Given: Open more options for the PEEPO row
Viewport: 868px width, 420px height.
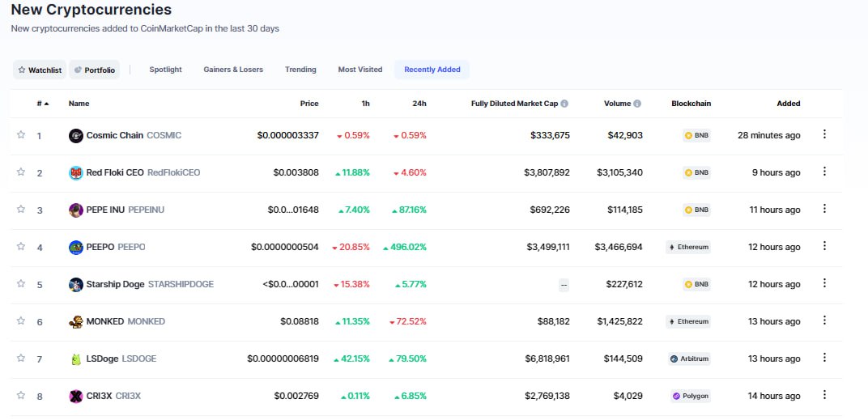Looking at the screenshot, I should click(824, 246).
